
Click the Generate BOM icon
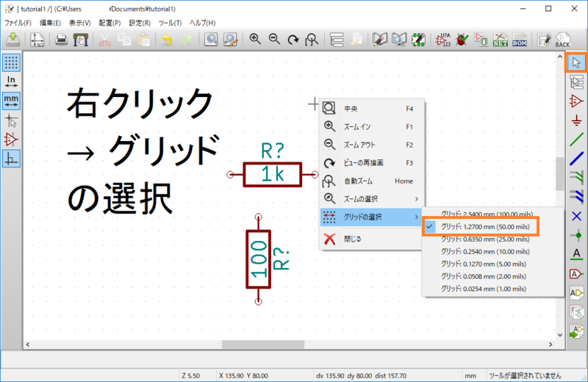520,40
